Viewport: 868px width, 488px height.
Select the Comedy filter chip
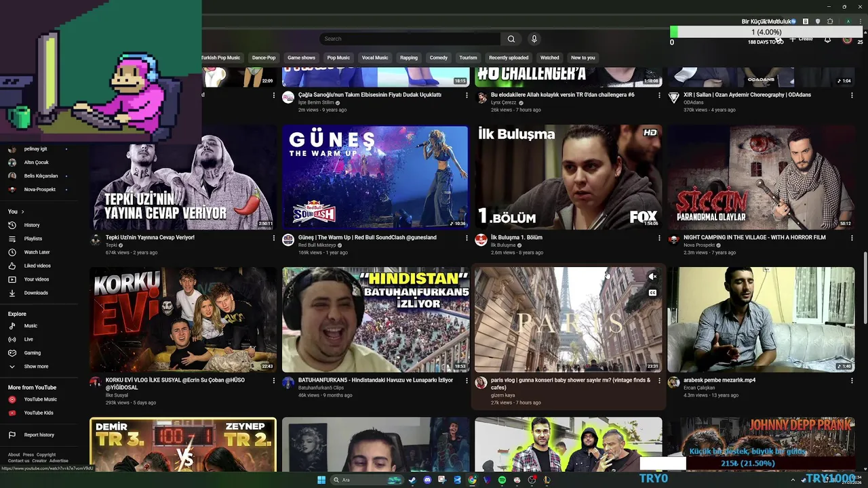(439, 58)
